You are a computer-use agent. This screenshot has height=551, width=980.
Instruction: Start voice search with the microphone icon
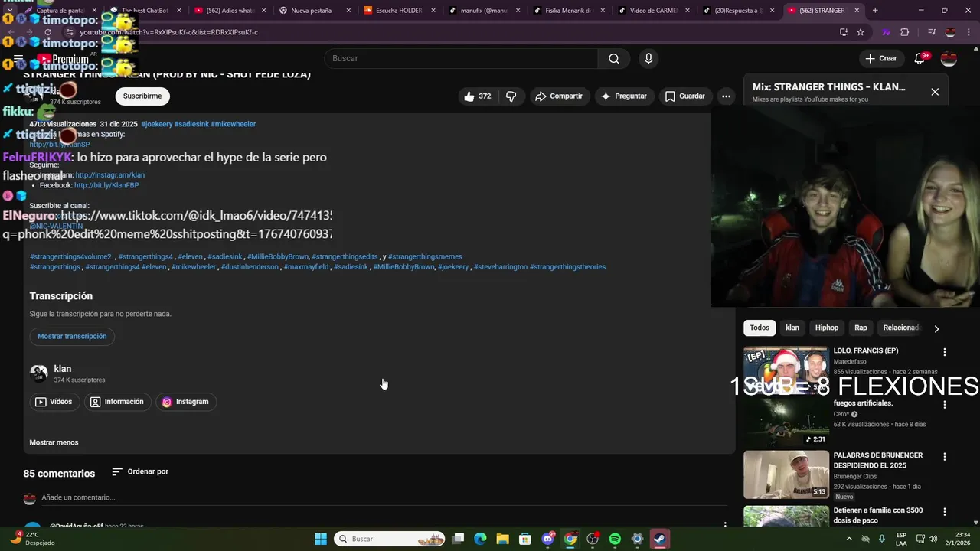pos(648,59)
